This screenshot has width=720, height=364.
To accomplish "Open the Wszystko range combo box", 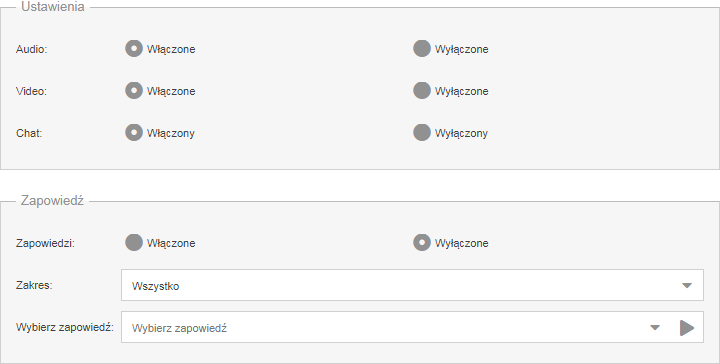I will [x=412, y=285].
